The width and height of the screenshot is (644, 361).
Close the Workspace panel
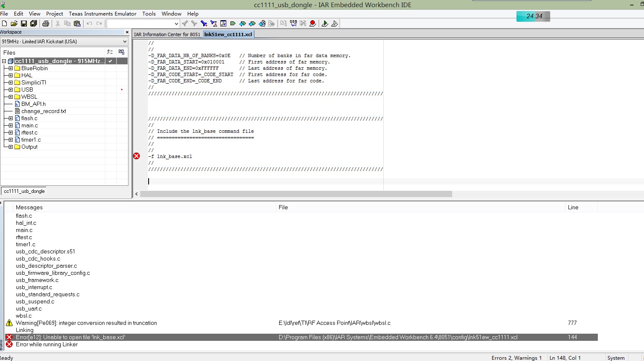127,32
